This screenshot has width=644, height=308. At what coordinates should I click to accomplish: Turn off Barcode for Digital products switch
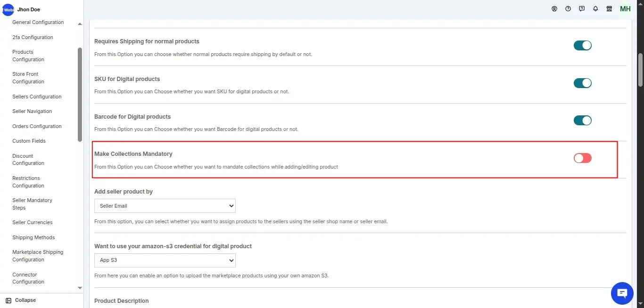pos(582,121)
